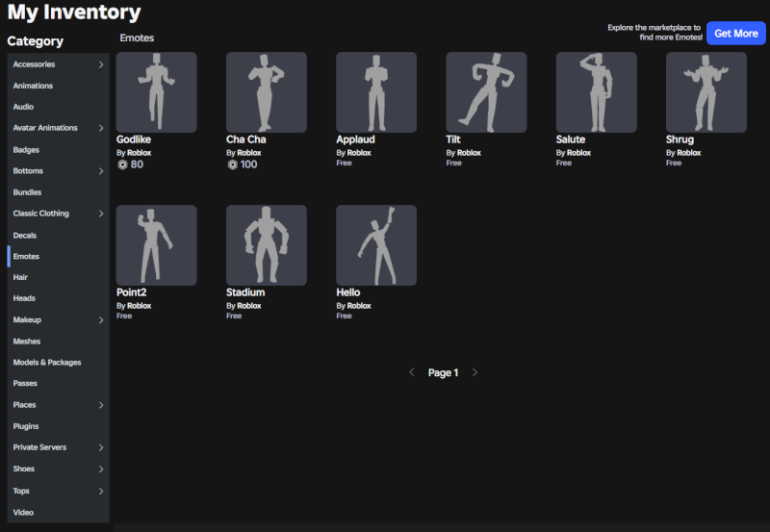Click Roblox creator link under Cha Cha
Screen dimensions: 770x532
[249, 153]
